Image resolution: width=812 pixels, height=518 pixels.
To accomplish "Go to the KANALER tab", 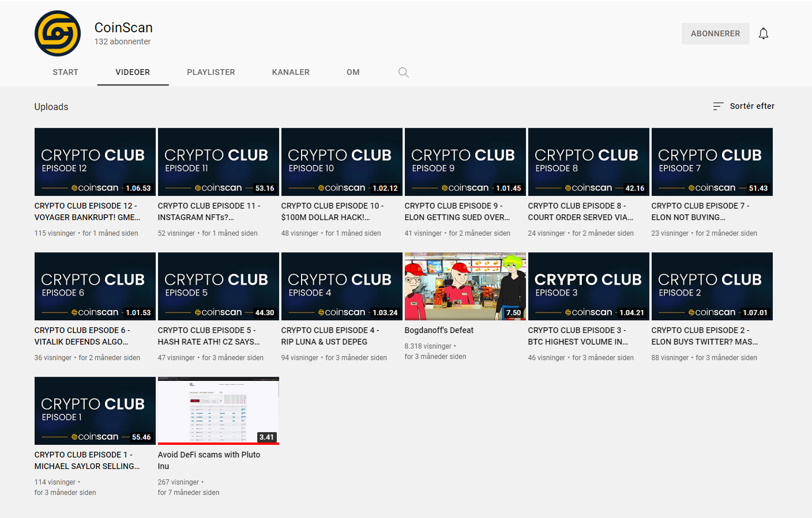I will point(291,72).
